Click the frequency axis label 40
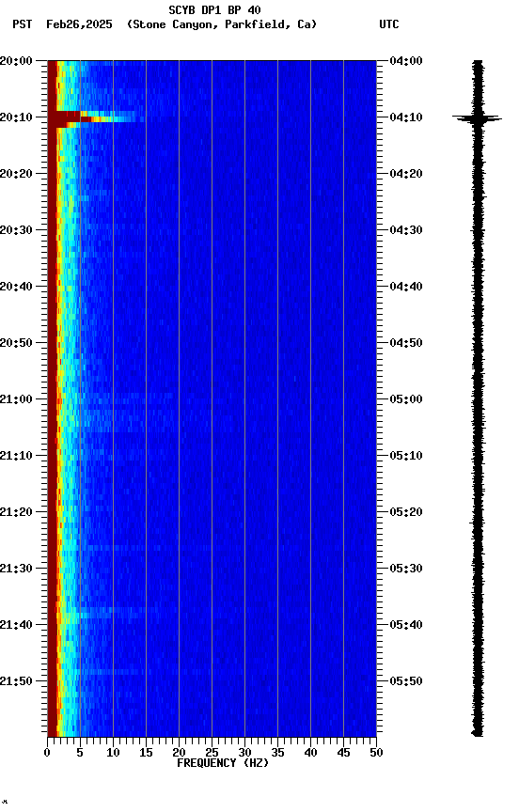 click(x=310, y=753)
